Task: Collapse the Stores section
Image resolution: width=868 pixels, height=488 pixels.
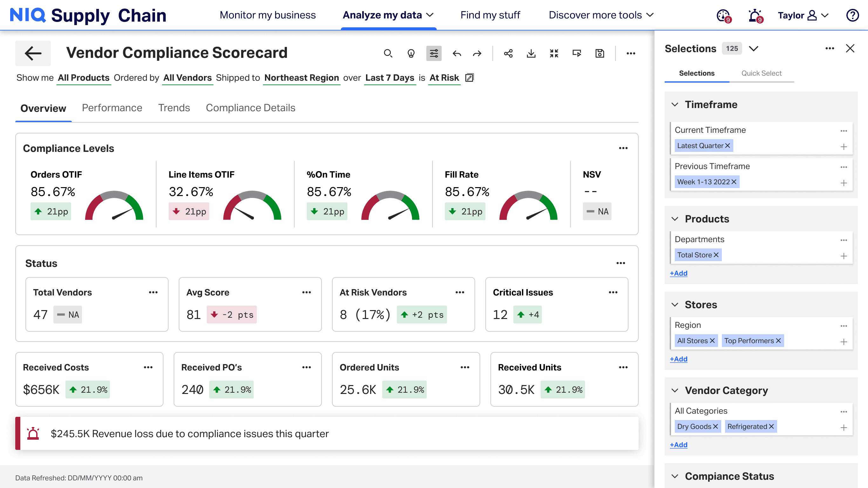Action: pyautogui.click(x=675, y=305)
